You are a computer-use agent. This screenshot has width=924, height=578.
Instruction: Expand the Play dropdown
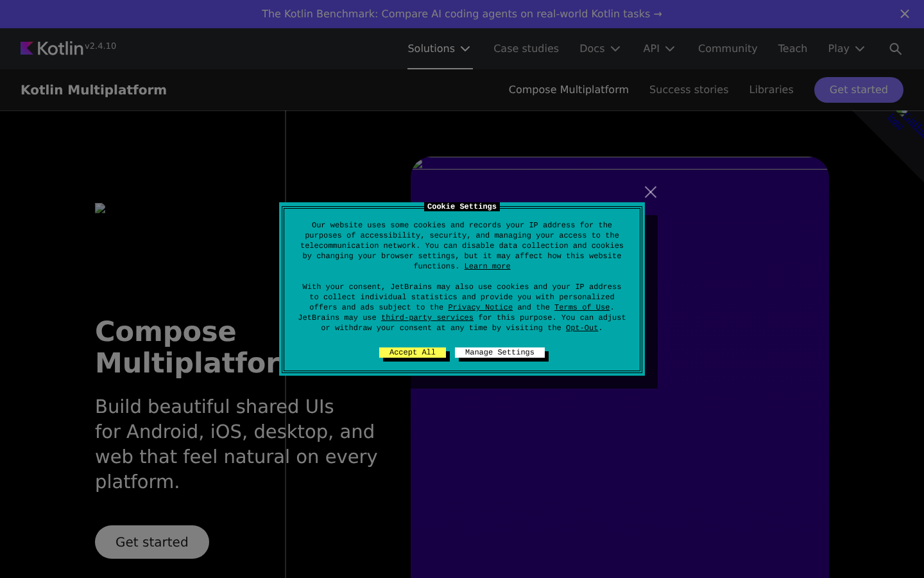coord(846,49)
